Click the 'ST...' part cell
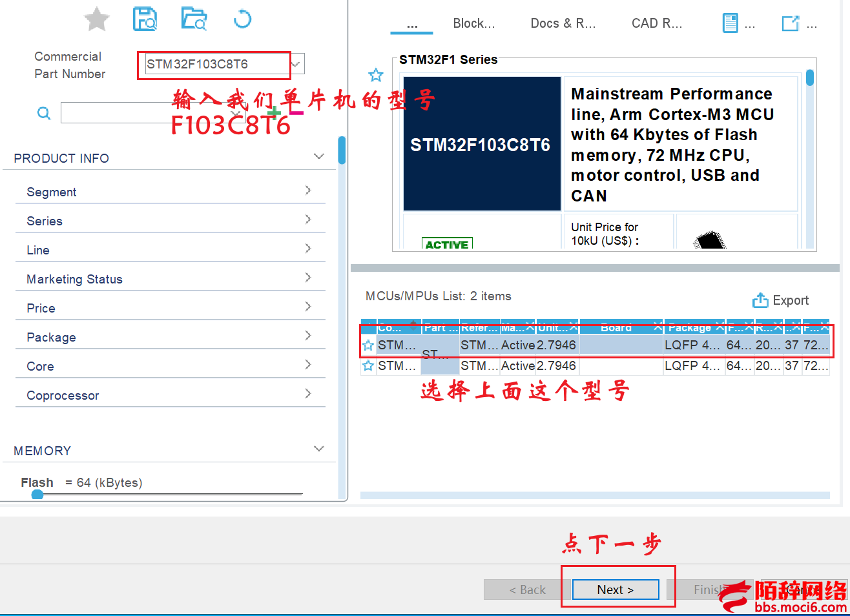Screen dimensions: 850x616 point(440,354)
